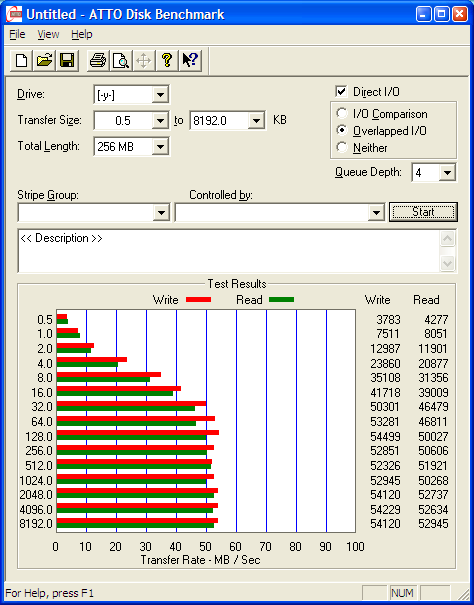Open Print Preview toolbar icon
Image resolution: width=474 pixels, height=605 pixels.
[x=121, y=60]
